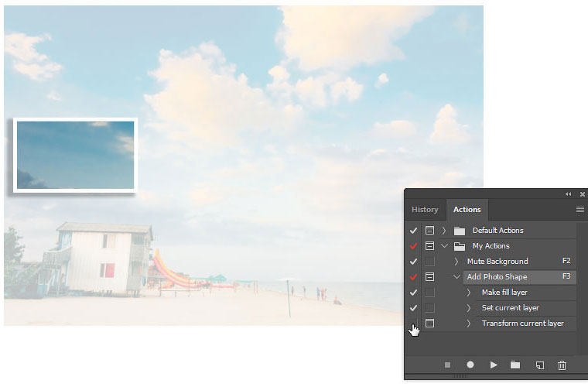Viewport: 588px width, 387px height.
Task: Close the Actions panel with X
Action: 582,193
